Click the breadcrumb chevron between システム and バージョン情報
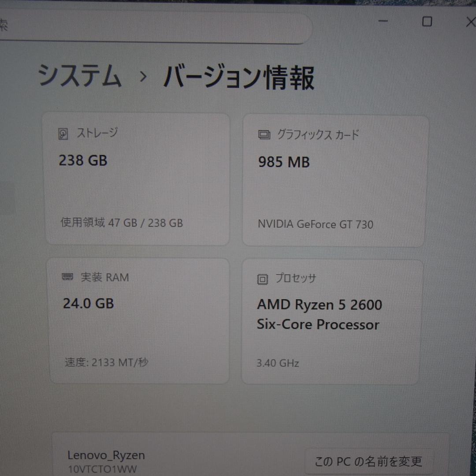This screenshot has width=476, height=476. coord(143,77)
